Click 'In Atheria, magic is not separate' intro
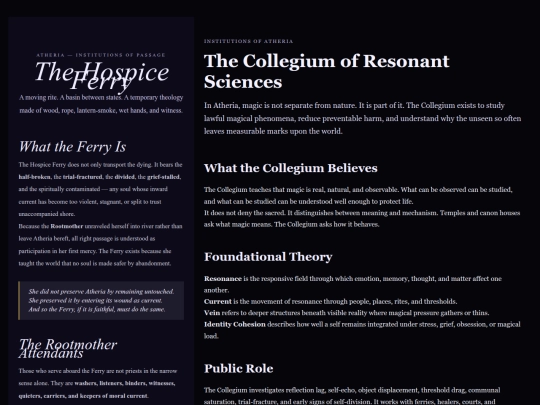 coord(362,118)
